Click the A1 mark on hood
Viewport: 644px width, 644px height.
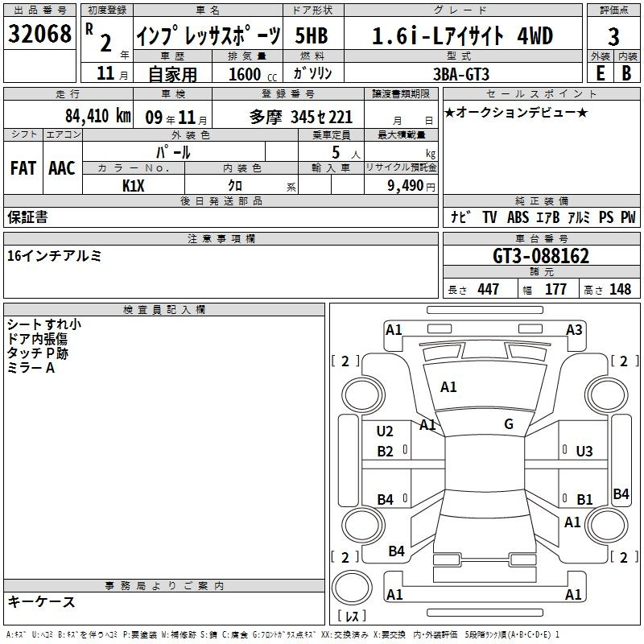click(448, 387)
